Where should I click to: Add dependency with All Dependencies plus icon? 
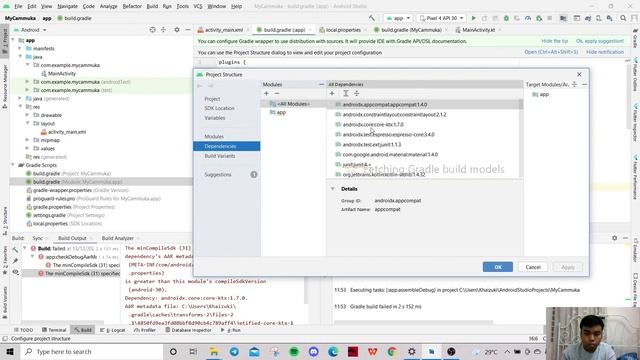click(332, 93)
